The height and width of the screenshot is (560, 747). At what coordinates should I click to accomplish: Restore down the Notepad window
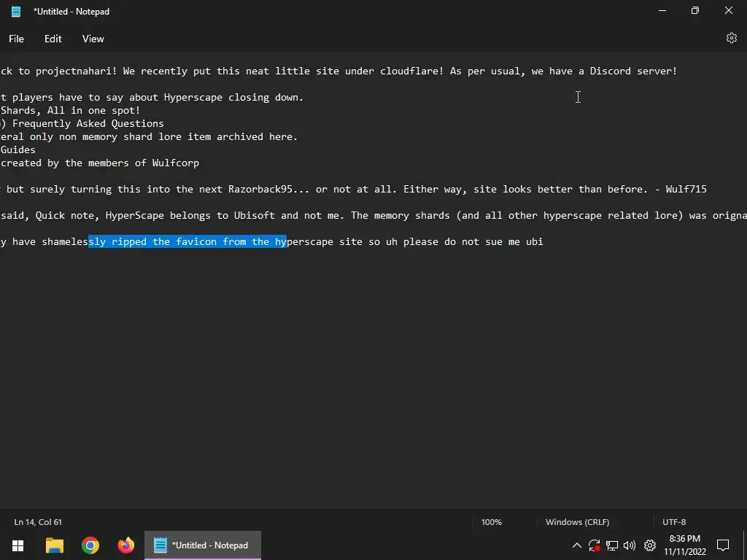tap(695, 10)
